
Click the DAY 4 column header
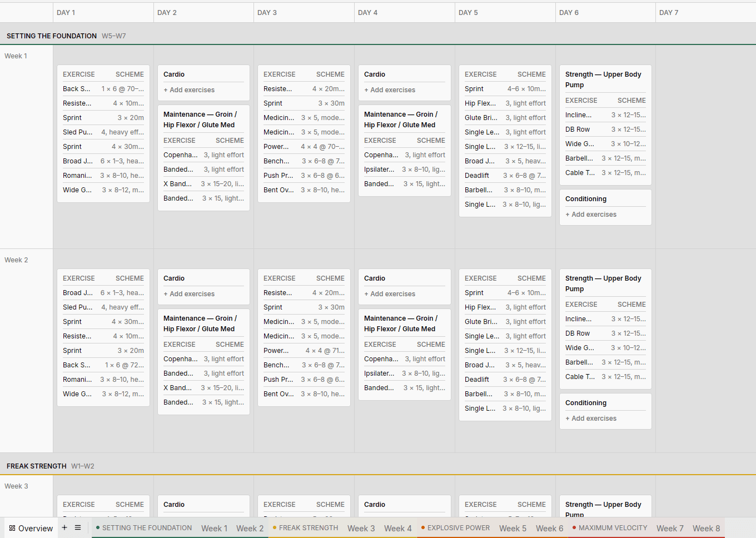point(405,12)
